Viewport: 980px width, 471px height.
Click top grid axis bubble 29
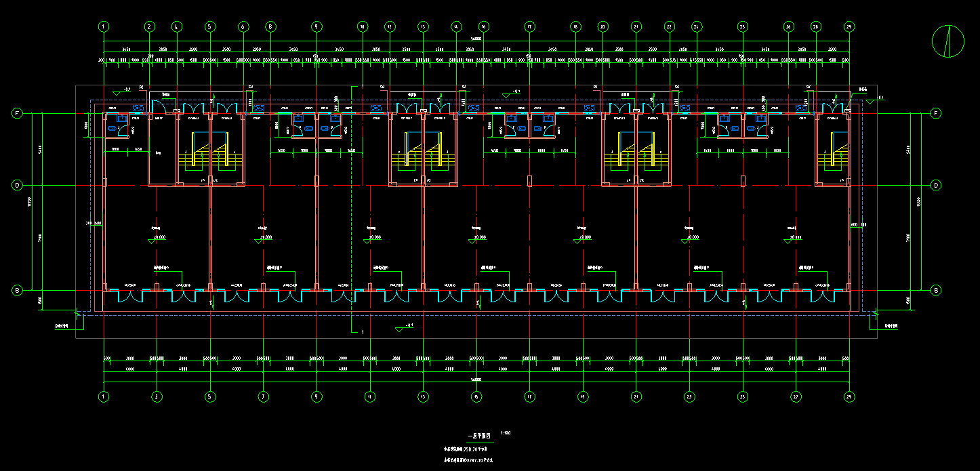849,27
